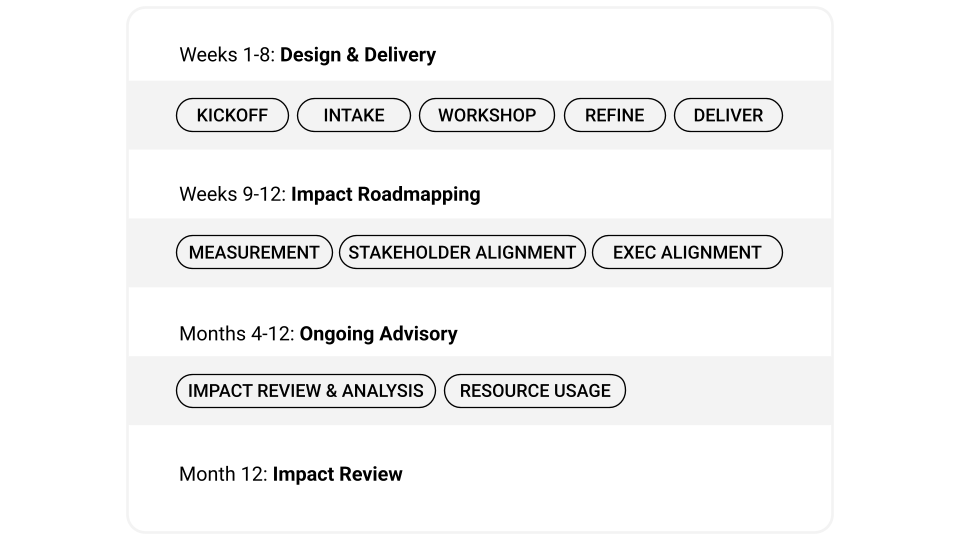Click the Month 12 label

coord(222,474)
